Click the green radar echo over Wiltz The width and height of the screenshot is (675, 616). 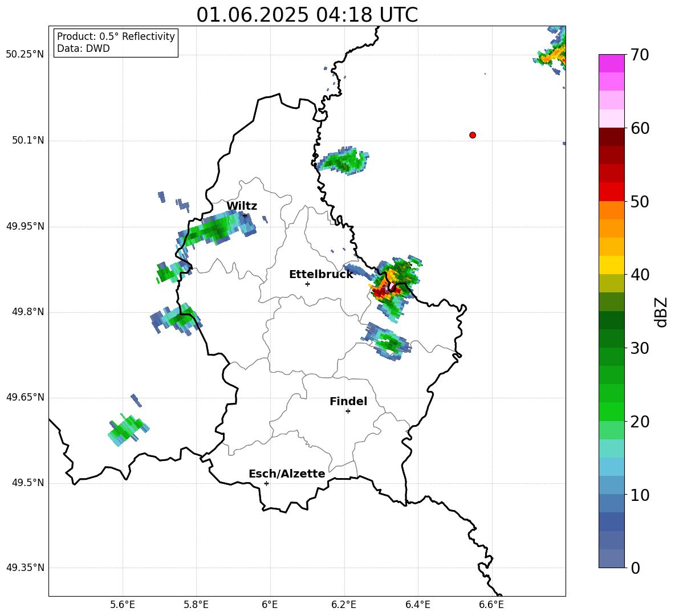coord(217,229)
